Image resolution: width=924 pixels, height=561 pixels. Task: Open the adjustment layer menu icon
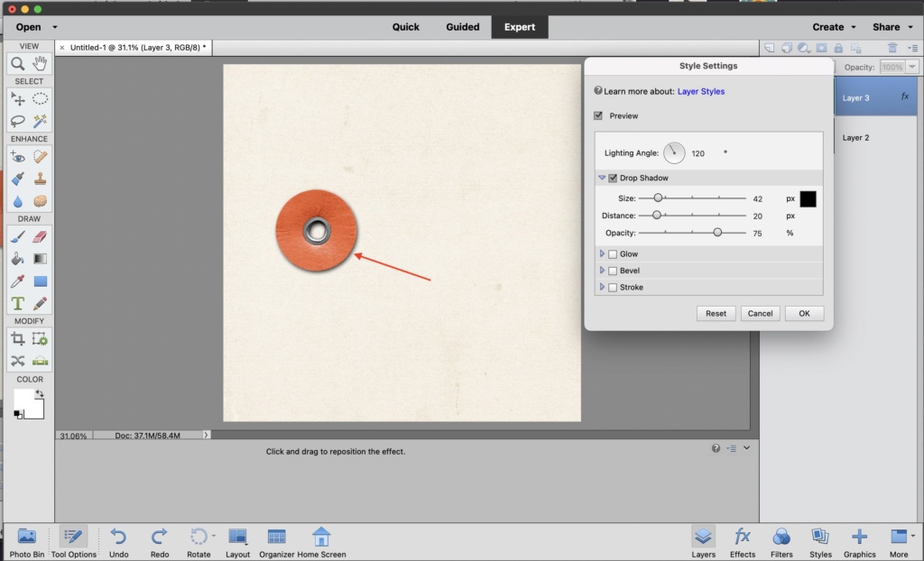(x=804, y=48)
